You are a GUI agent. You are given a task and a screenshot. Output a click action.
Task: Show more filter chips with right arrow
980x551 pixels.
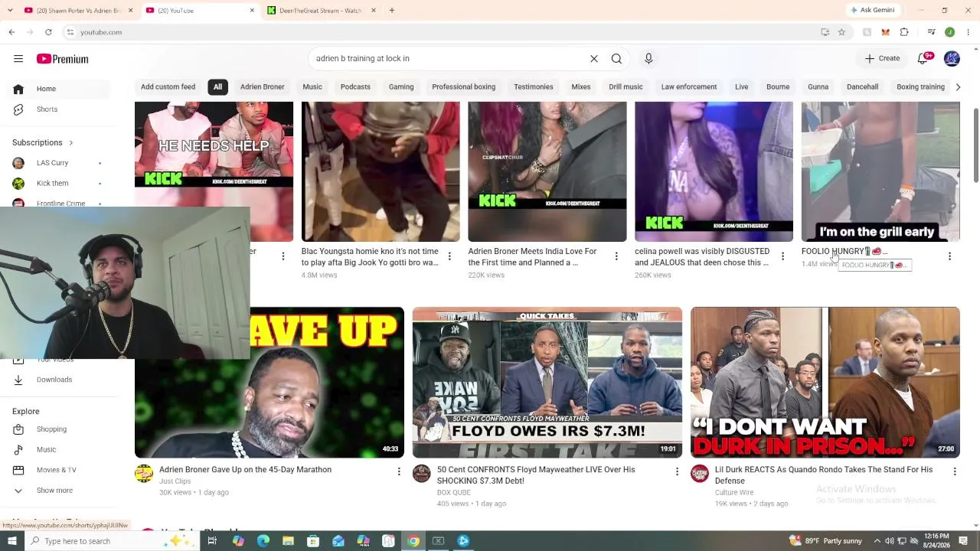958,87
